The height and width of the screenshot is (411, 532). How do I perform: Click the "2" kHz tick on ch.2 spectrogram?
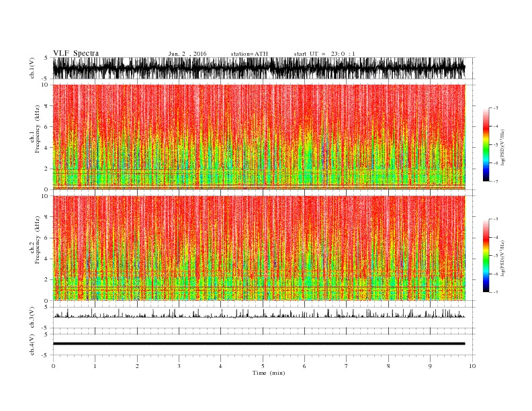point(46,280)
